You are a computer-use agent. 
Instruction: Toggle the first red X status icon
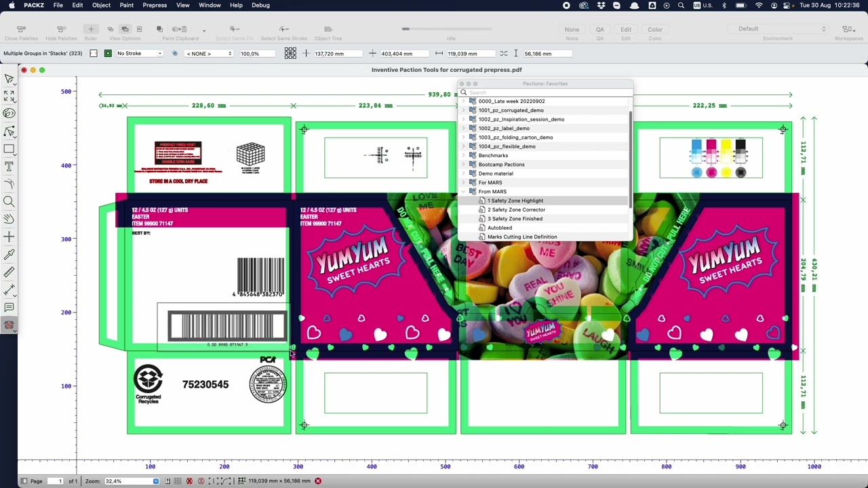(189, 481)
